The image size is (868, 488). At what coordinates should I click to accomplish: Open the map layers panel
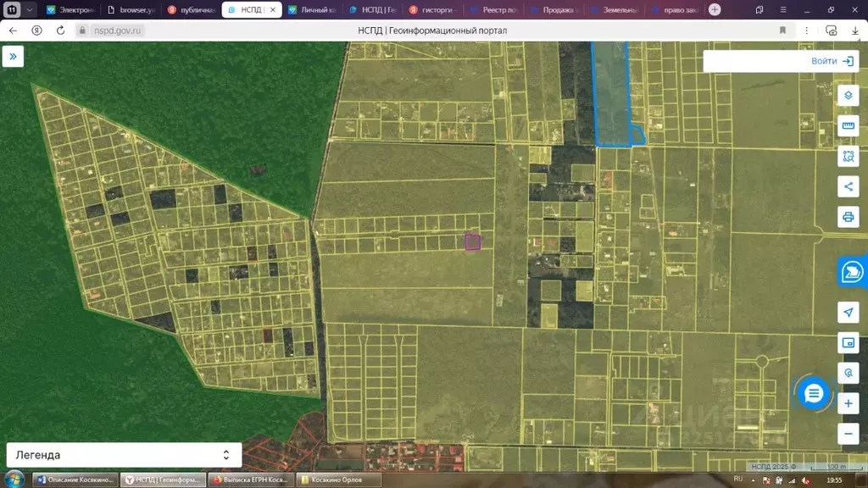848,95
